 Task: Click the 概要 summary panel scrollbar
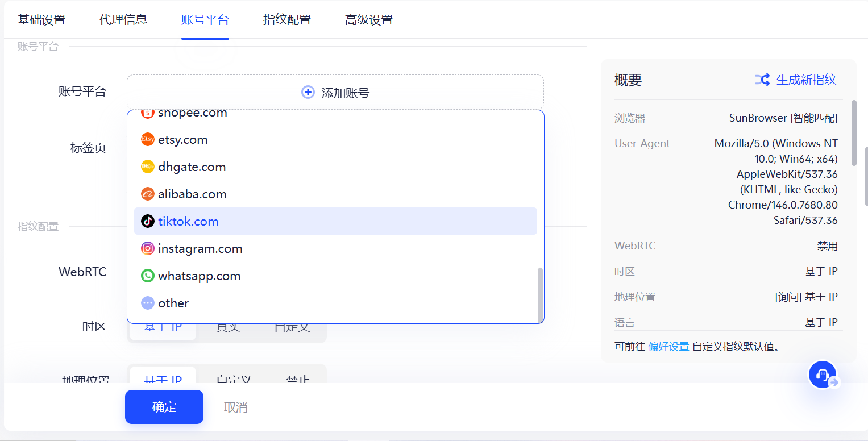[x=854, y=133]
